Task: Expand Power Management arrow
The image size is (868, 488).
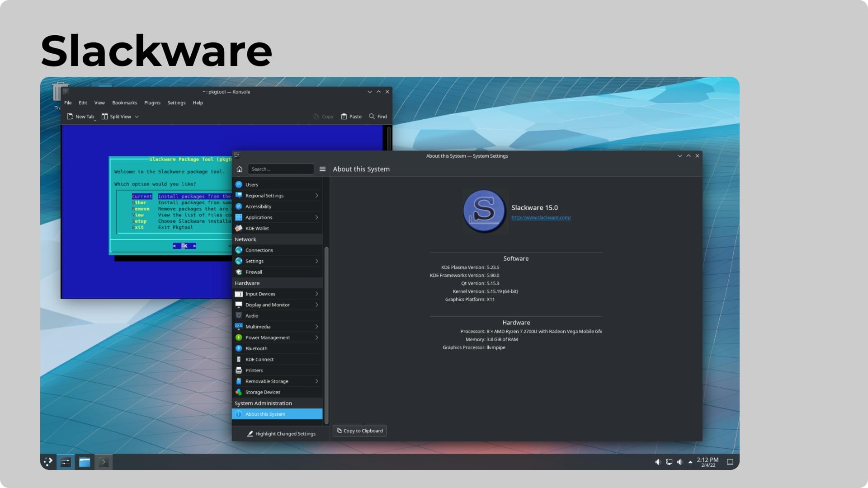Action: tap(316, 338)
